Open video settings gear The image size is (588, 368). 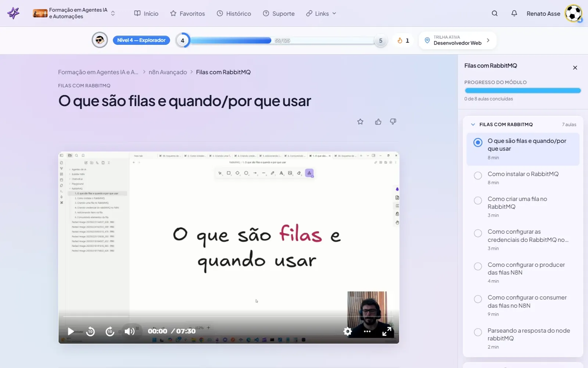(x=347, y=331)
